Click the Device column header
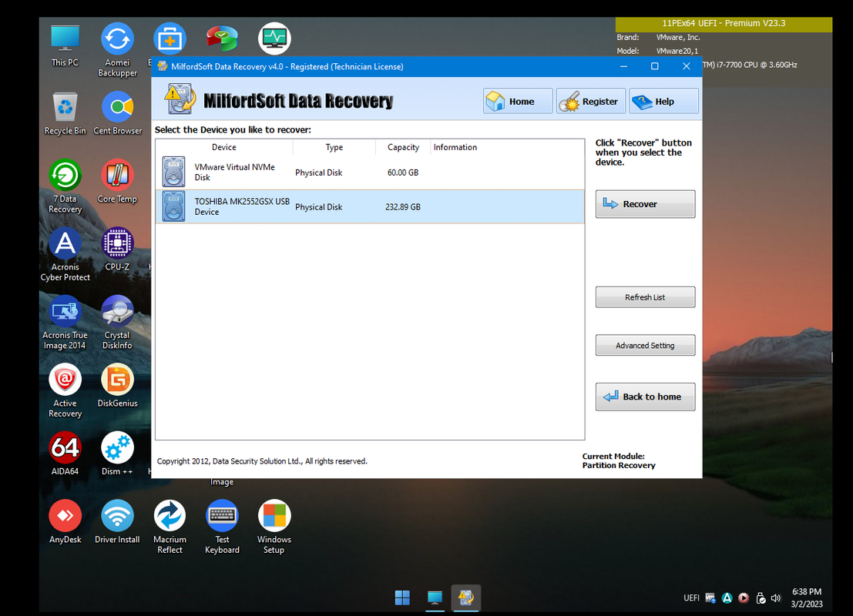 224,147
